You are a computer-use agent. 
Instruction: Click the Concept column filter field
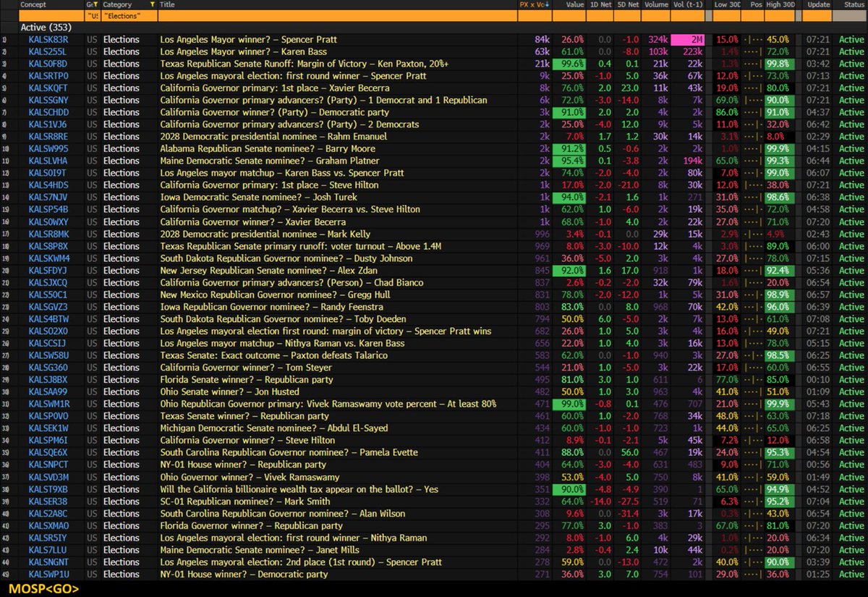[51, 15]
